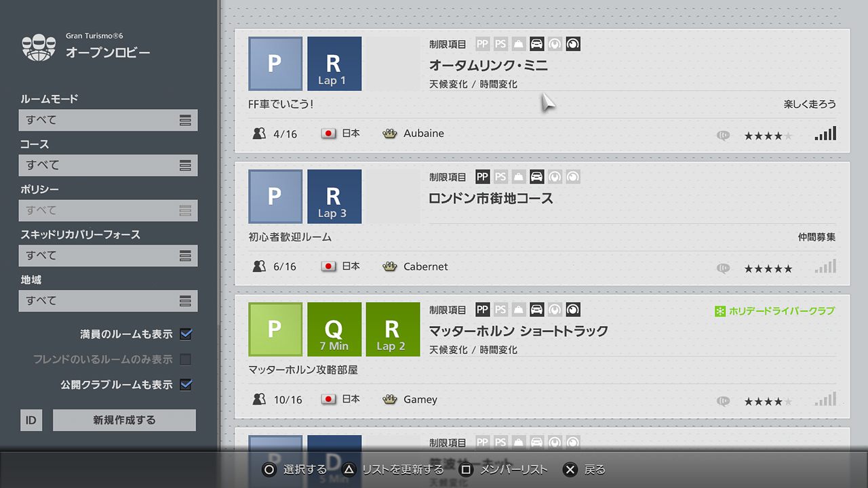
Task: Click the crown host icon beside Aubaine
Action: [389, 134]
